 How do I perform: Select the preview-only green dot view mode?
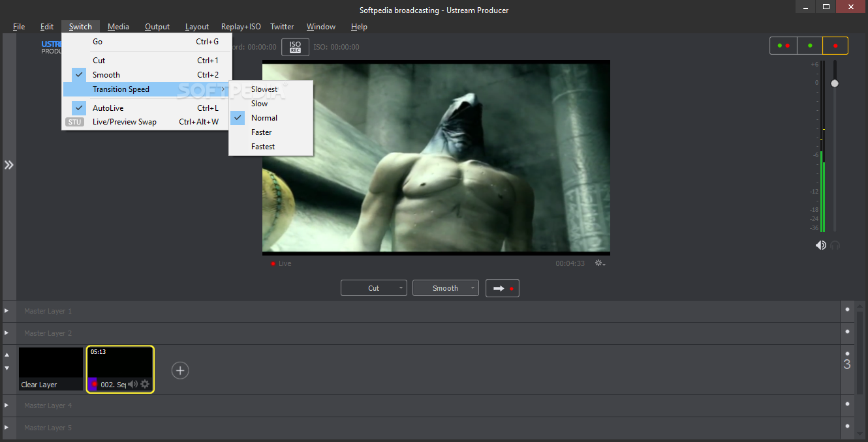[x=810, y=46]
